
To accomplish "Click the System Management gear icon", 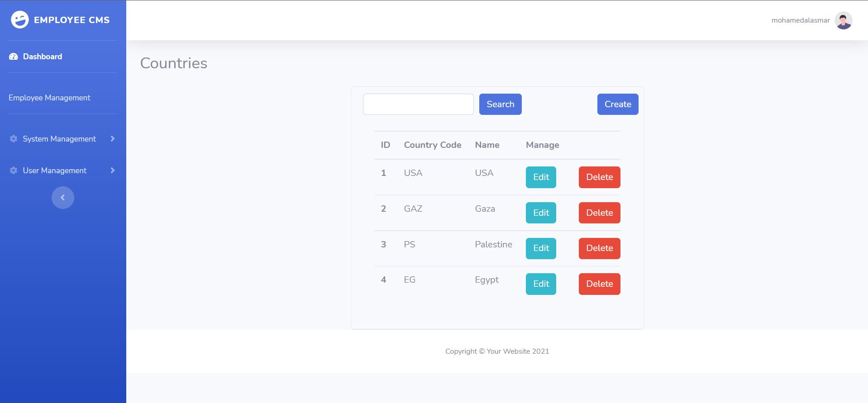I will (x=14, y=139).
